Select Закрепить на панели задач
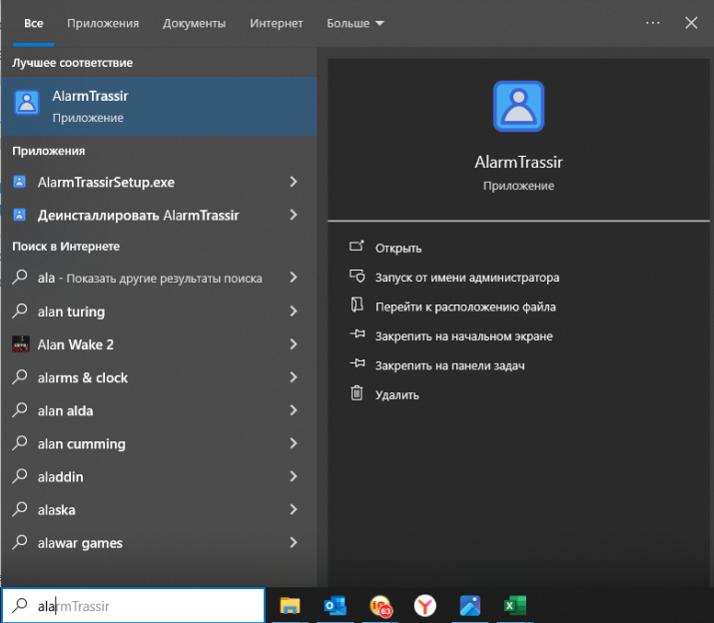This screenshot has width=714, height=623. [450, 366]
